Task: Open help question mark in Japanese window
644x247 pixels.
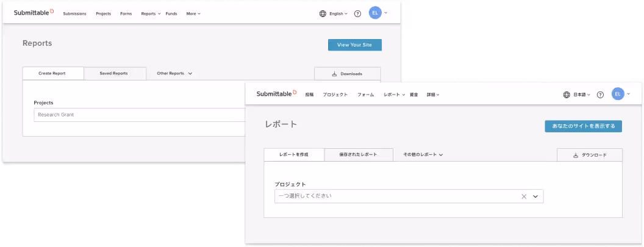Action: [x=600, y=95]
